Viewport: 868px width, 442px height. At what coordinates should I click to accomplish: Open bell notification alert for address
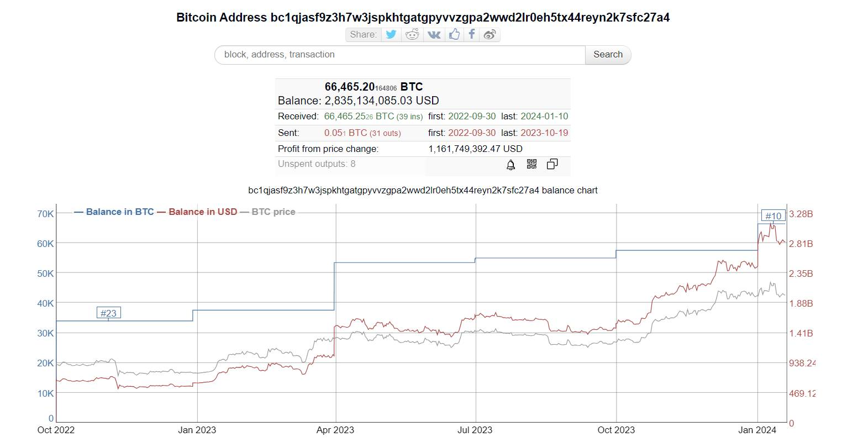(511, 164)
